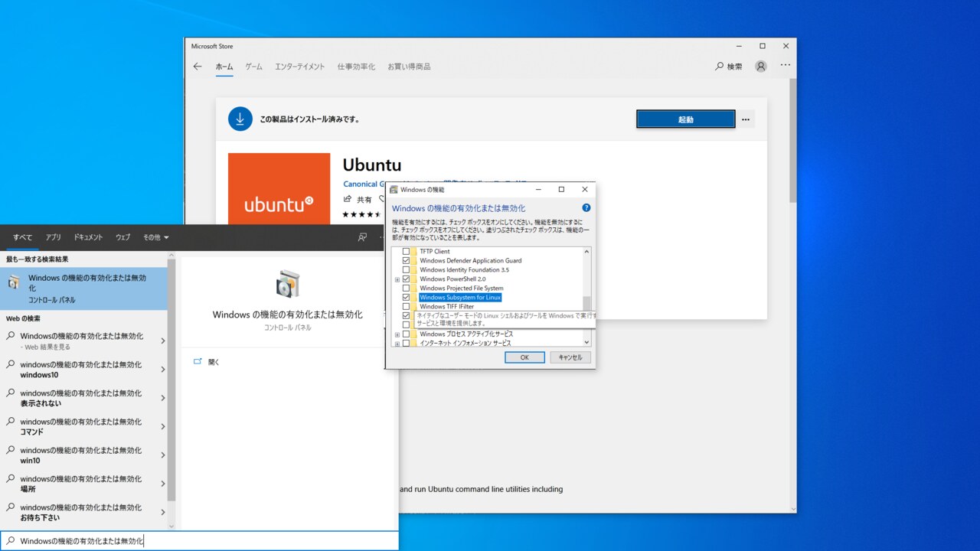This screenshot has width=980, height=551.
Task: Switch to the ゲーム tab in Store
Action: pyautogui.click(x=253, y=67)
